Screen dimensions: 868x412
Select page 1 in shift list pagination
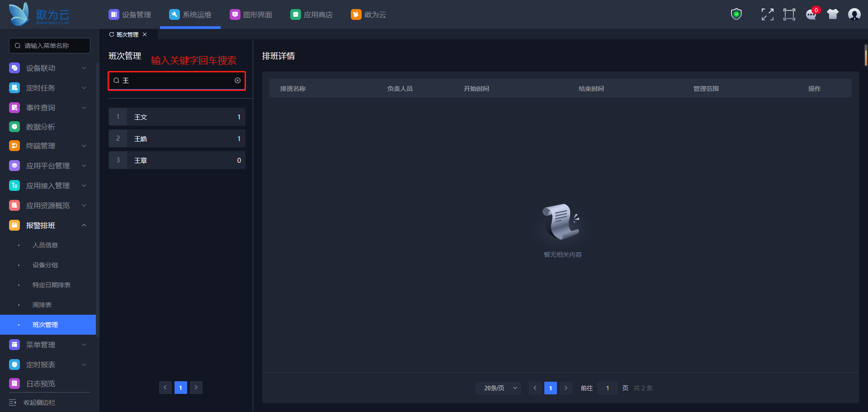[x=181, y=388]
